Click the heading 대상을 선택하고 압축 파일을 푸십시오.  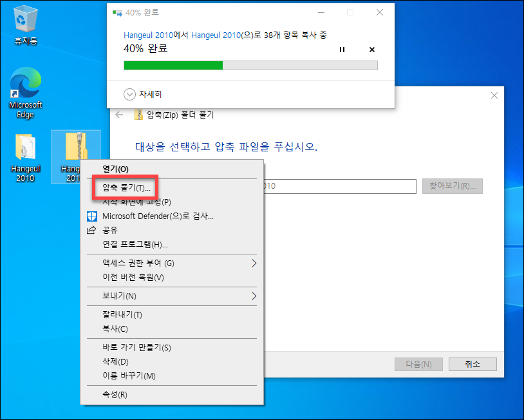(x=226, y=147)
